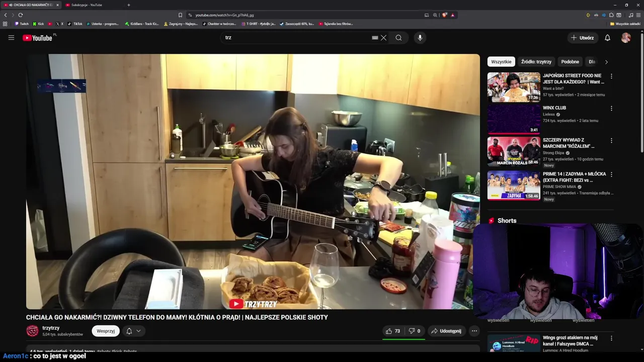Screen dimensions: 644x362
Task: Open options for SZCZERY WYWIAD video
Action: click(x=611, y=141)
